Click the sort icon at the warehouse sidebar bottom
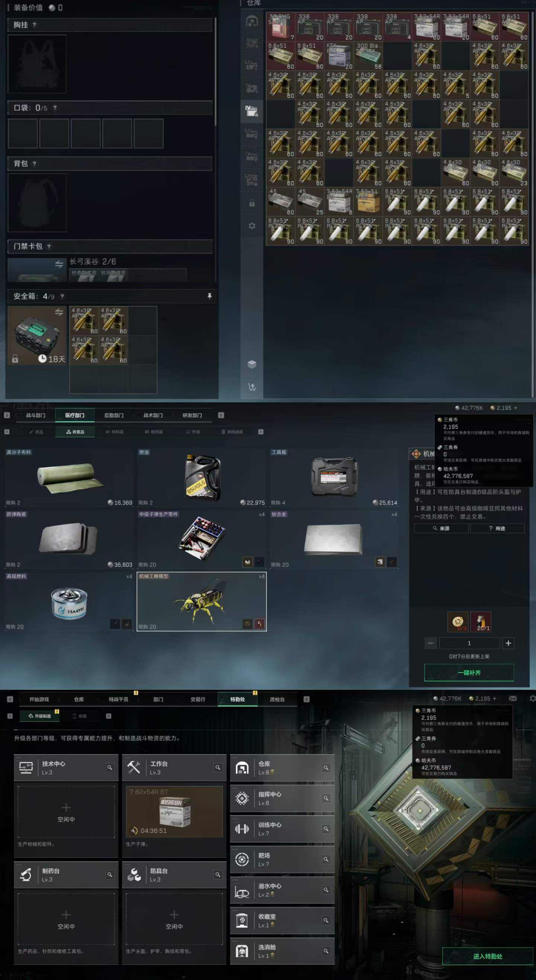 coord(252,387)
